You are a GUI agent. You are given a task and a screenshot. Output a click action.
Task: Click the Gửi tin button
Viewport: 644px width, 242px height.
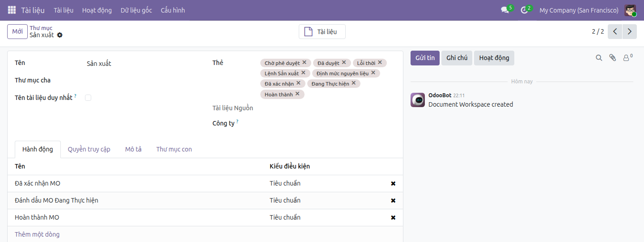point(425,58)
